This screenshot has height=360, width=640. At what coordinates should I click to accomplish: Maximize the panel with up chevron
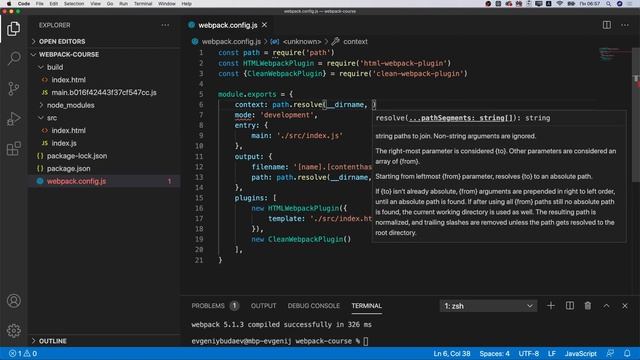(607, 305)
